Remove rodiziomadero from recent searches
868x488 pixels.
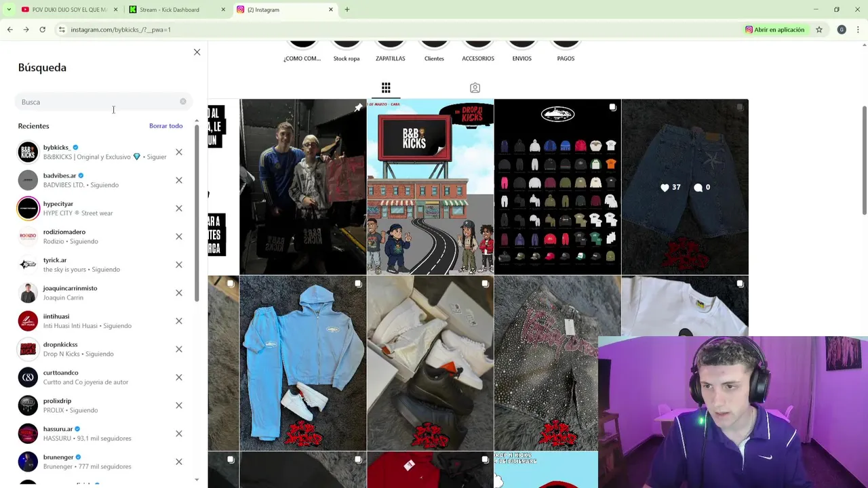179,237
